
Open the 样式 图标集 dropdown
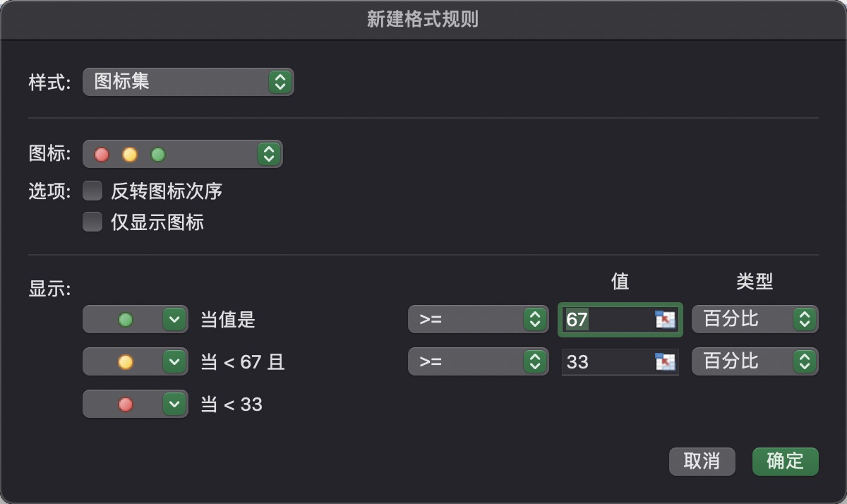[x=188, y=82]
